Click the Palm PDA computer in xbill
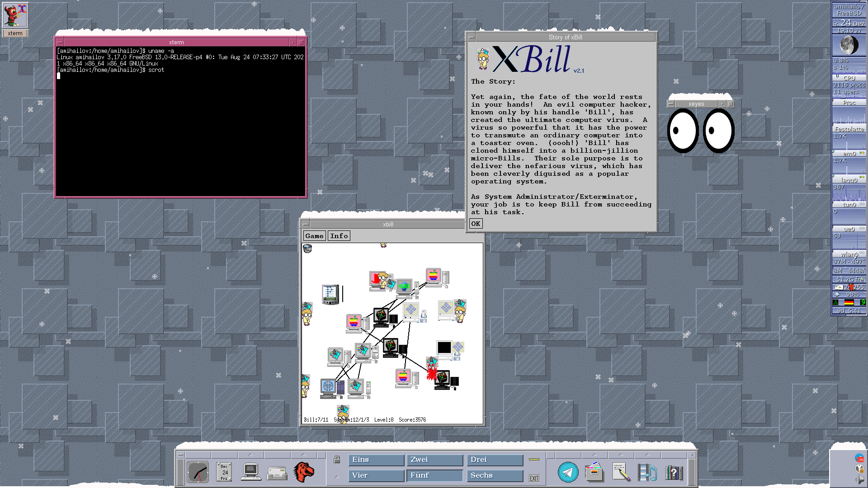The width and height of the screenshot is (868, 488). [330, 295]
